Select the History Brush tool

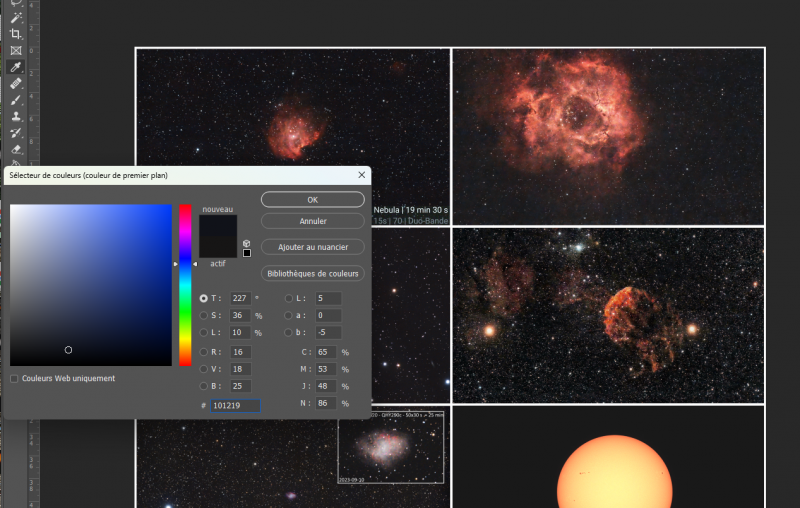[16, 133]
